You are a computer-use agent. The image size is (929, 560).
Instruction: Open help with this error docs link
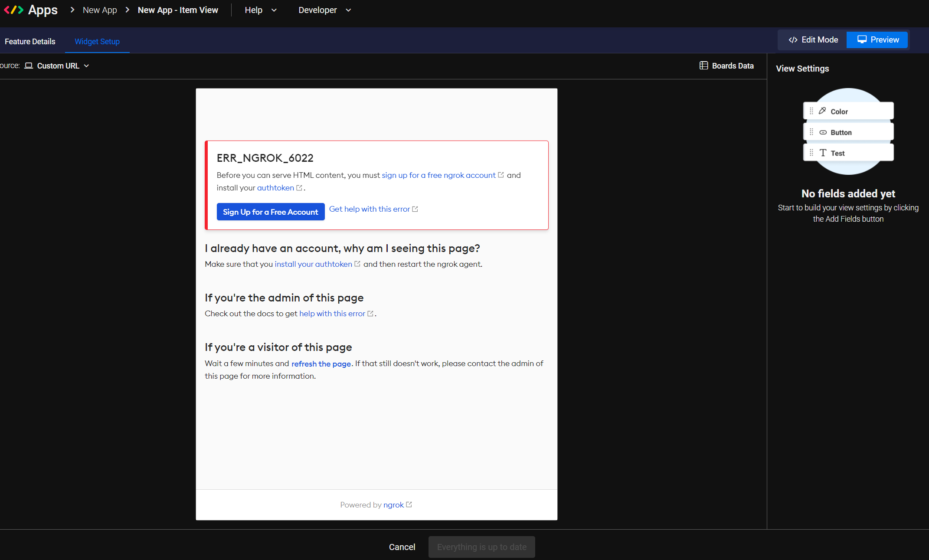pos(332,314)
